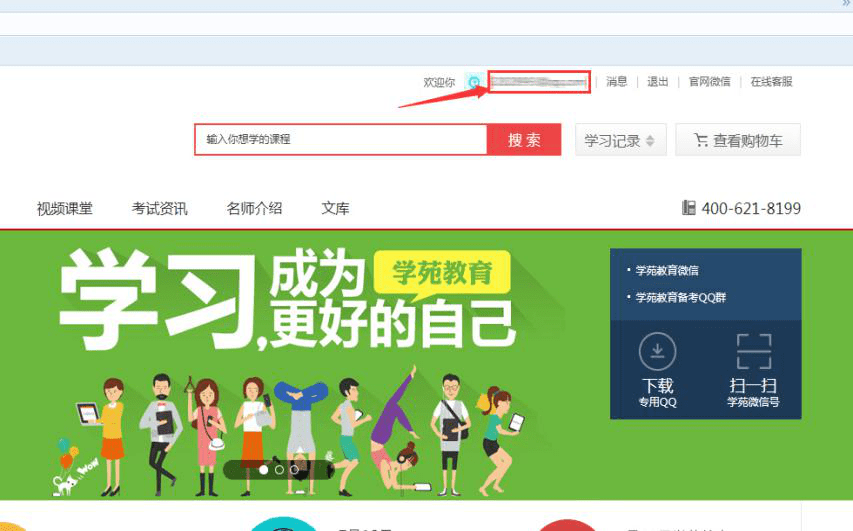
Task: Click the chevron at the top-right toolbar edge
Action: click(x=848, y=4)
